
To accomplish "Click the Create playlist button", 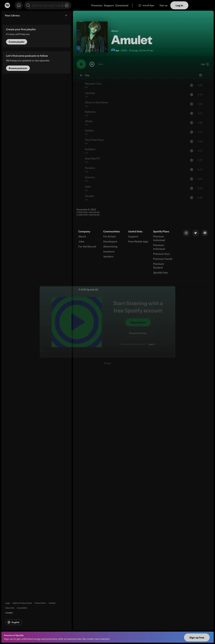I will click(17, 42).
